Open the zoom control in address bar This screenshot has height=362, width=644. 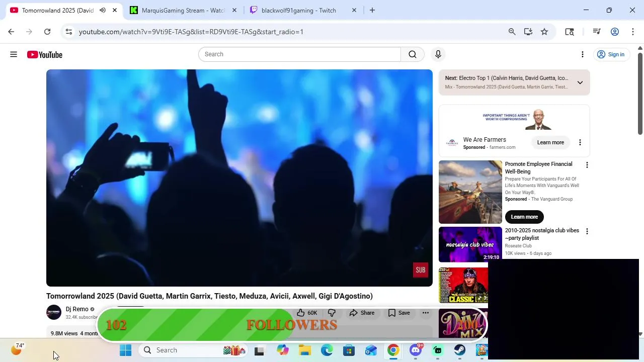(512, 32)
